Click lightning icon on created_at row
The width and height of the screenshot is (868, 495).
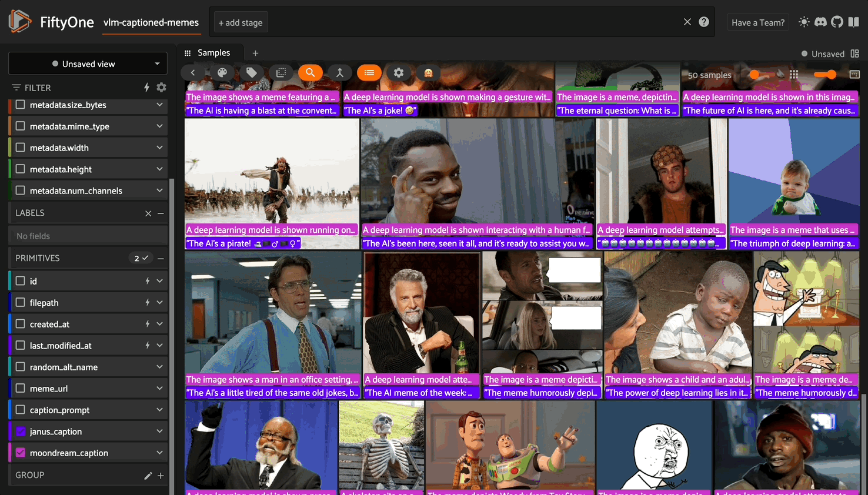tap(147, 324)
